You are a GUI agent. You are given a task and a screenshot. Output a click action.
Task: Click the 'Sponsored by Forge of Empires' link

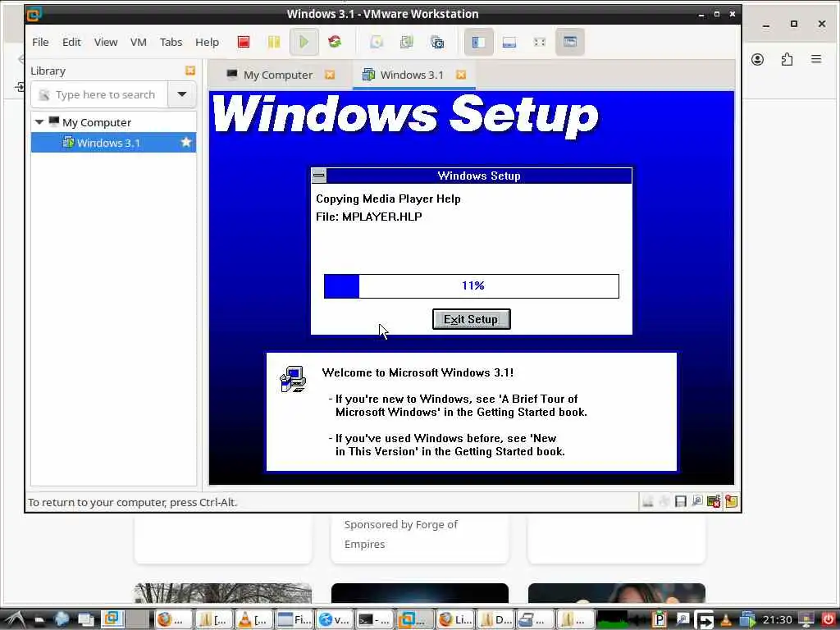click(400, 534)
